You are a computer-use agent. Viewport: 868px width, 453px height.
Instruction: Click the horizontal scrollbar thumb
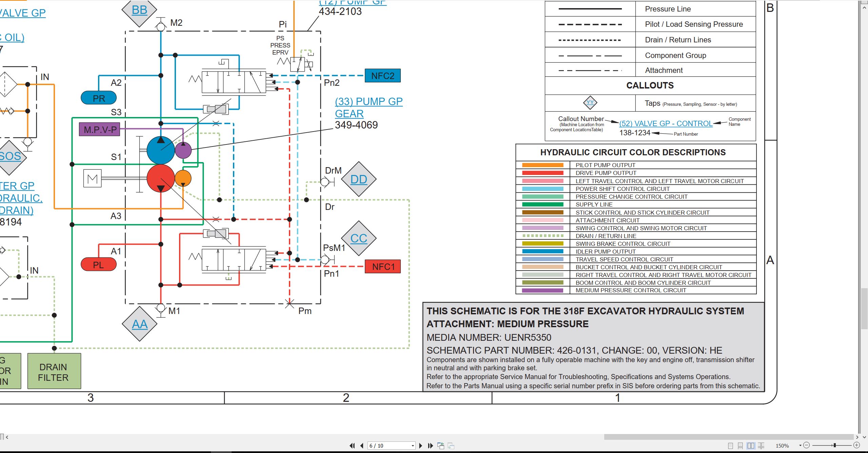(729, 437)
